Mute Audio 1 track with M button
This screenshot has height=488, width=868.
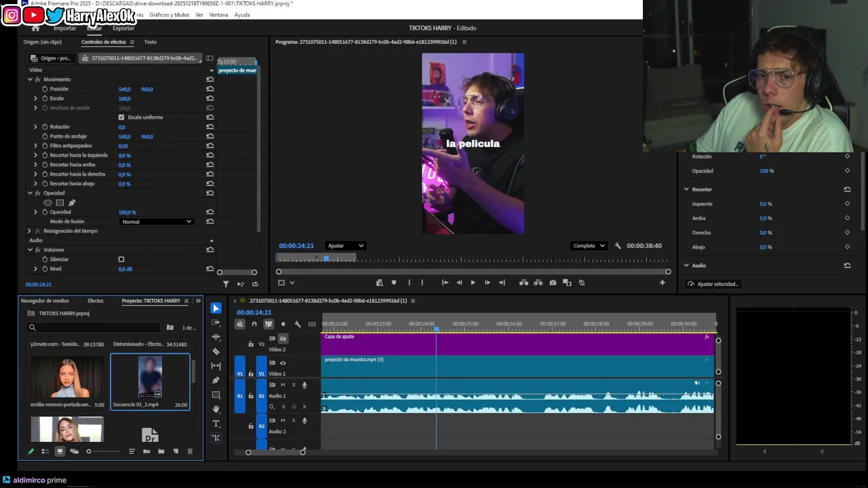pyautogui.click(x=283, y=385)
